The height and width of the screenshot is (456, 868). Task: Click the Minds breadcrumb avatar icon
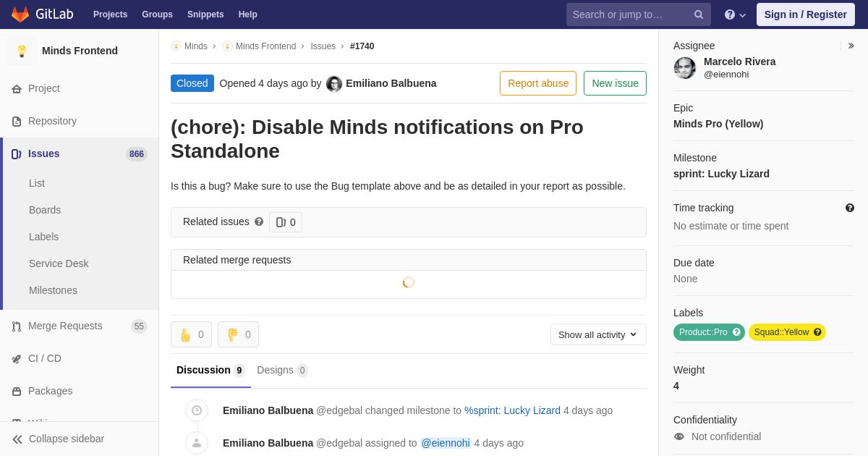click(176, 46)
